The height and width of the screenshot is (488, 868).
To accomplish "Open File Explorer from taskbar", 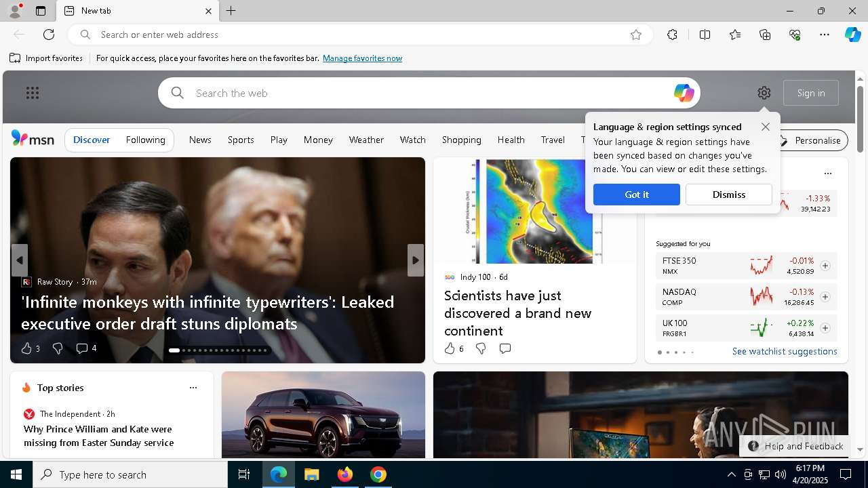I will (311, 474).
